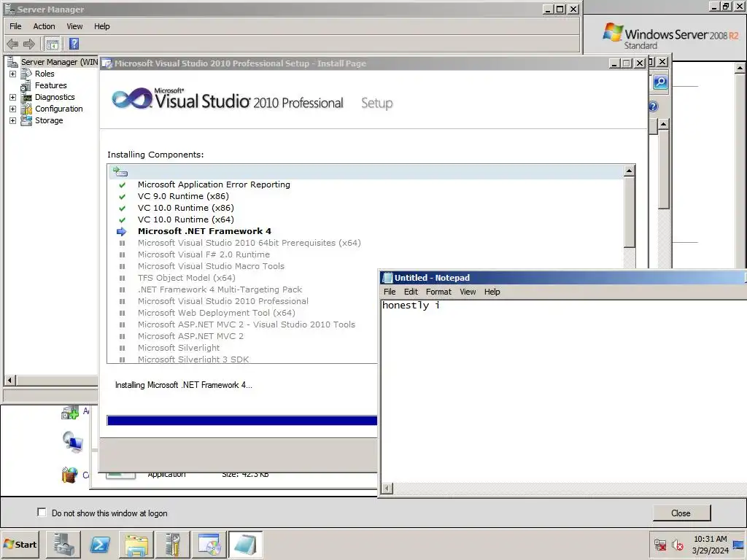
Task: Switch to the Visual Studio setup taskbar icon
Action: tap(209, 545)
